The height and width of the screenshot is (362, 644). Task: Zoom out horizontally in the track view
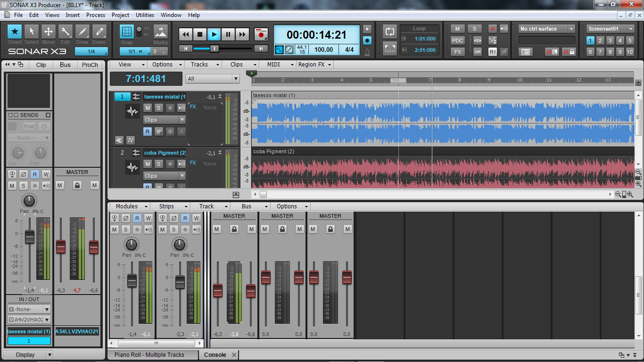618,194
